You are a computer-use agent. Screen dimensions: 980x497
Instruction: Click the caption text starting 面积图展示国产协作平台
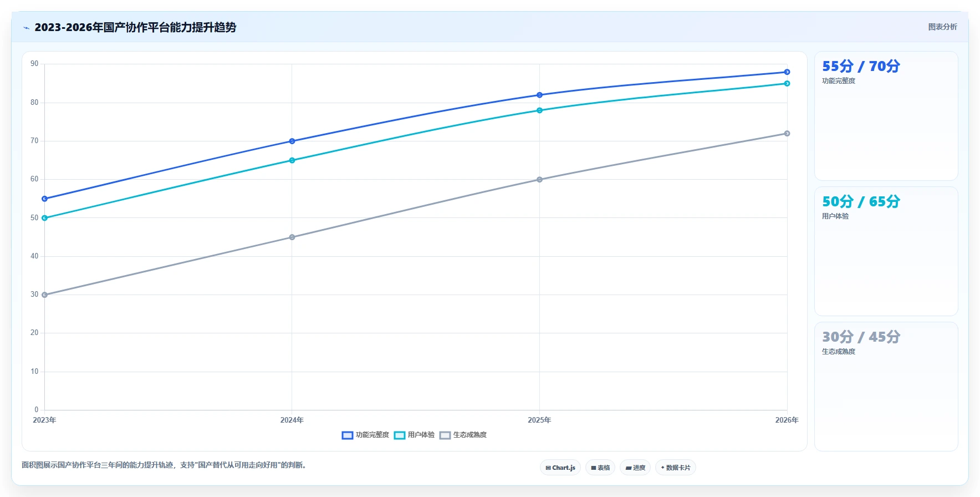[x=164, y=465]
